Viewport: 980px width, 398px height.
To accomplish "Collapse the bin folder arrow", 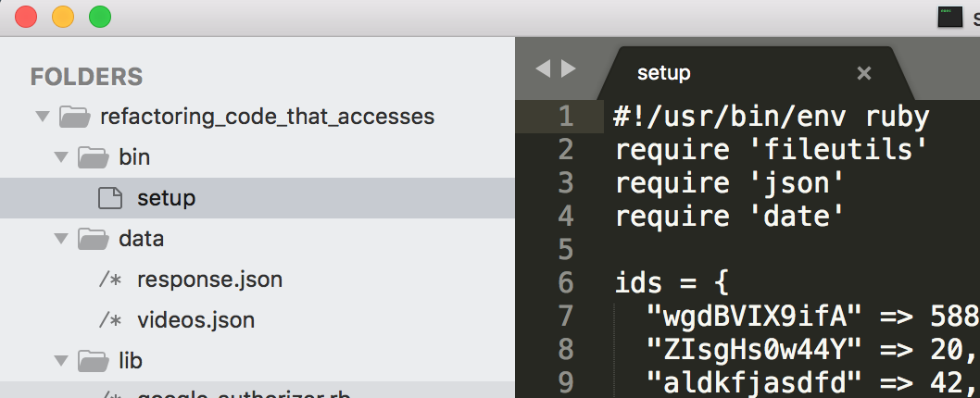I will click(x=61, y=157).
